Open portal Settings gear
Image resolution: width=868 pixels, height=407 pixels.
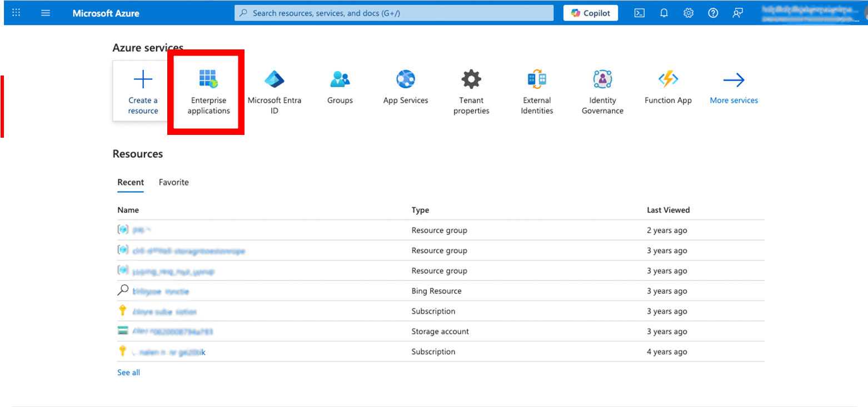689,13
